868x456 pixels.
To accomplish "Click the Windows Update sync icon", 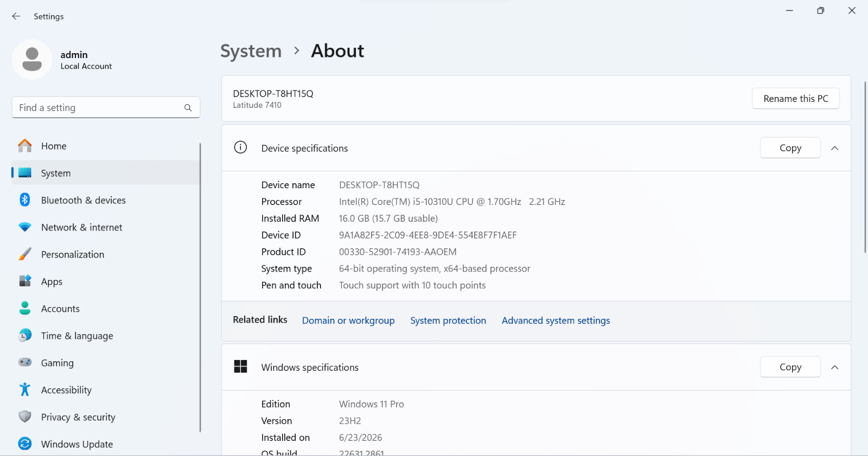I will pos(25,444).
